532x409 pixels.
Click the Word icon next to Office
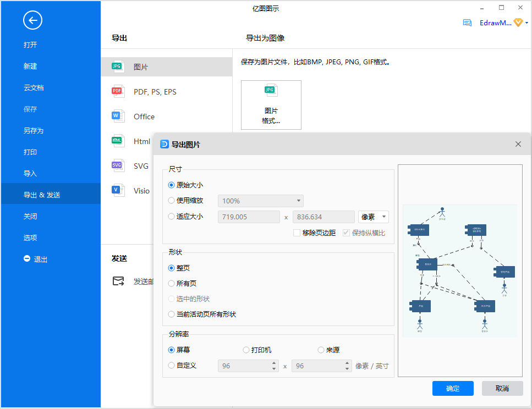coord(118,117)
